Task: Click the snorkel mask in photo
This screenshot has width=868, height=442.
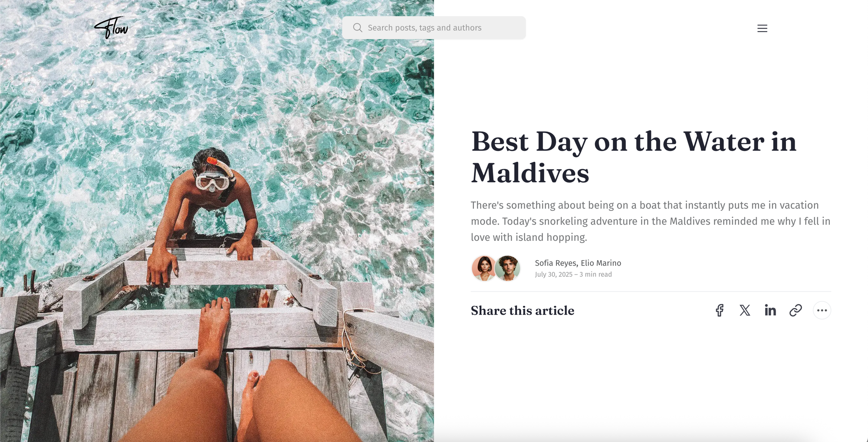Action: 212,181
